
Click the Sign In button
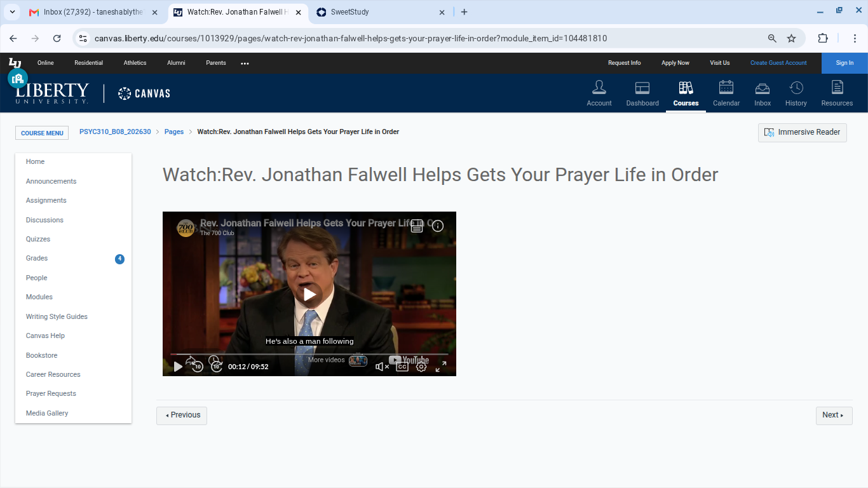tap(844, 63)
